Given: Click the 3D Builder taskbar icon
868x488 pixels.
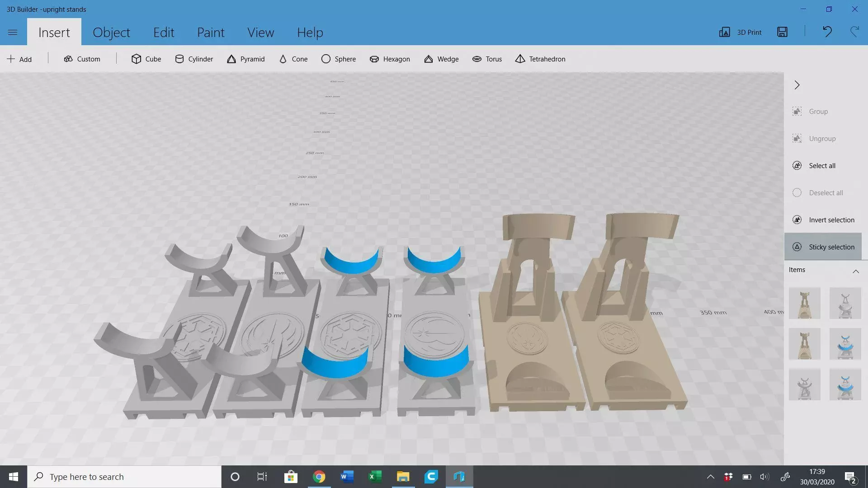Looking at the screenshot, I should tap(459, 477).
